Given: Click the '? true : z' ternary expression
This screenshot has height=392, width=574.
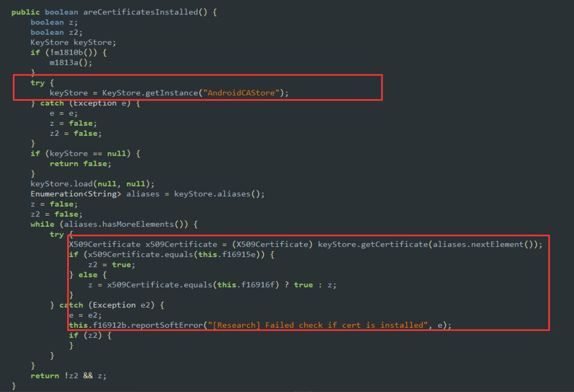Looking at the screenshot, I should (308, 285).
